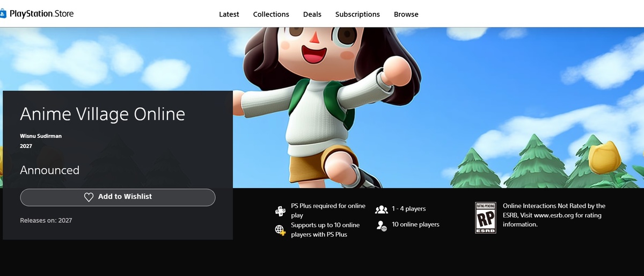Click the PS Plus online play icon
This screenshot has width=644, height=276.
point(280,210)
